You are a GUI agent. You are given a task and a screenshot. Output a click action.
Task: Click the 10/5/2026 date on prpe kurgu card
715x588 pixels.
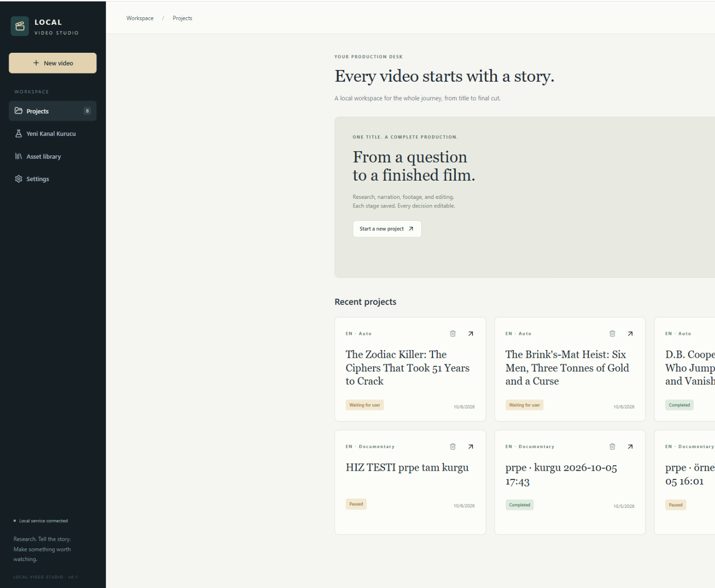624,506
